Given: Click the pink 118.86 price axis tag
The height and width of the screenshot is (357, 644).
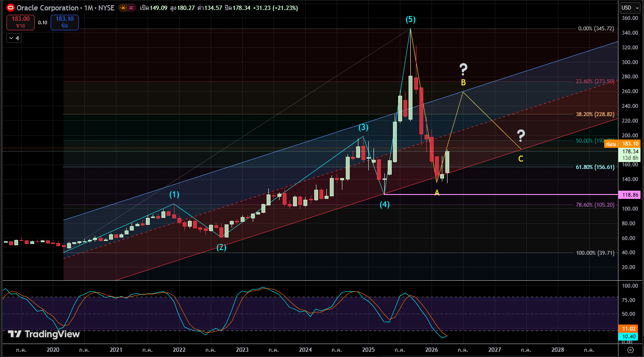Looking at the screenshot, I should (630, 195).
